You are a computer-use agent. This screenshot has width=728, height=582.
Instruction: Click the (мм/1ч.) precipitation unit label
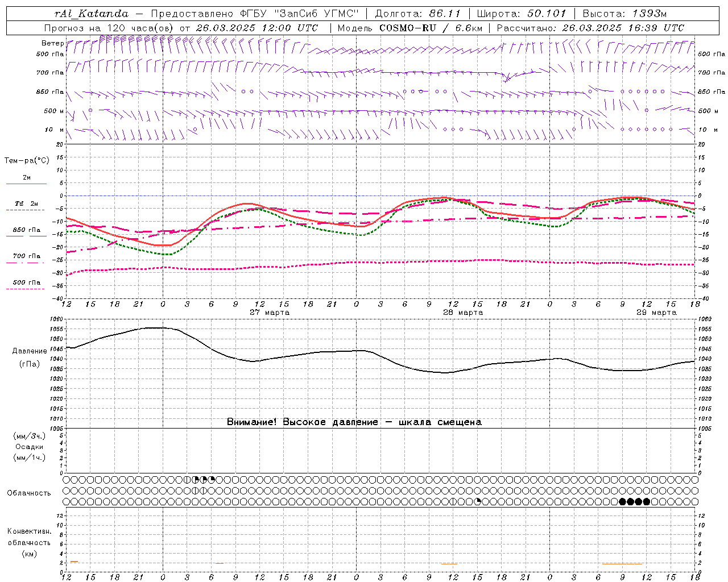point(30,458)
